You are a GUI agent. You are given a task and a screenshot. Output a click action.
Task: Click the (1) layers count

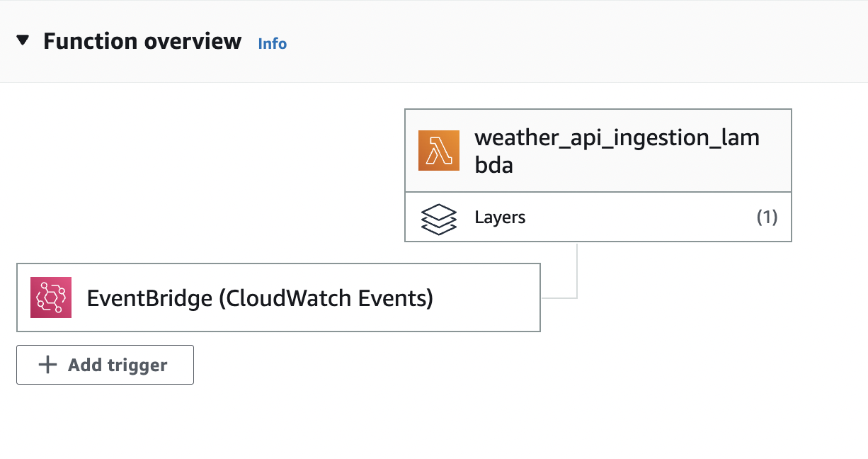(x=768, y=217)
